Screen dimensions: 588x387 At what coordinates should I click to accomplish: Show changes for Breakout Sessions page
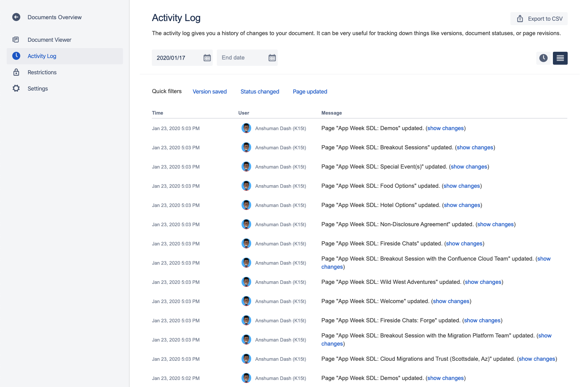click(475, 147)
